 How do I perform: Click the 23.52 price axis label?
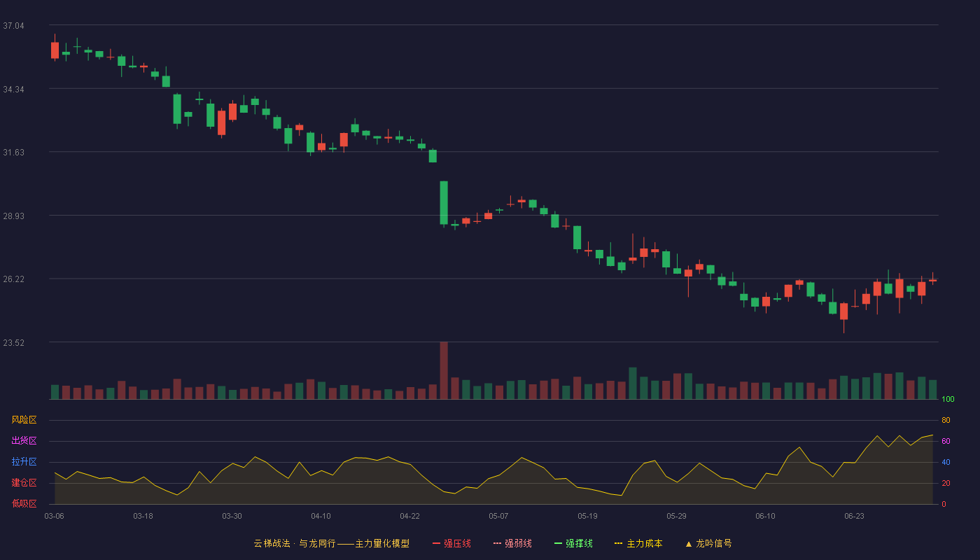pos(13,343)
